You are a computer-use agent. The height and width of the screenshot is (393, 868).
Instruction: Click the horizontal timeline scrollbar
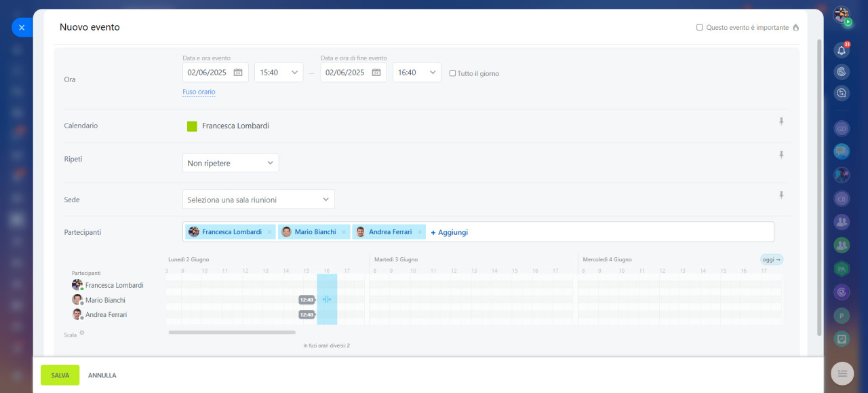point(232,332)
